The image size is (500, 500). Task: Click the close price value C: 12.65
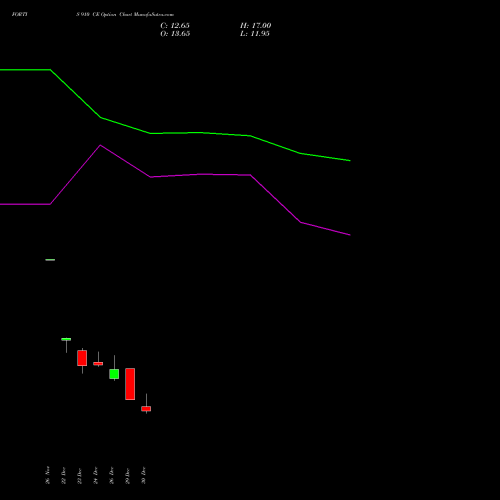tap(175, 26)
